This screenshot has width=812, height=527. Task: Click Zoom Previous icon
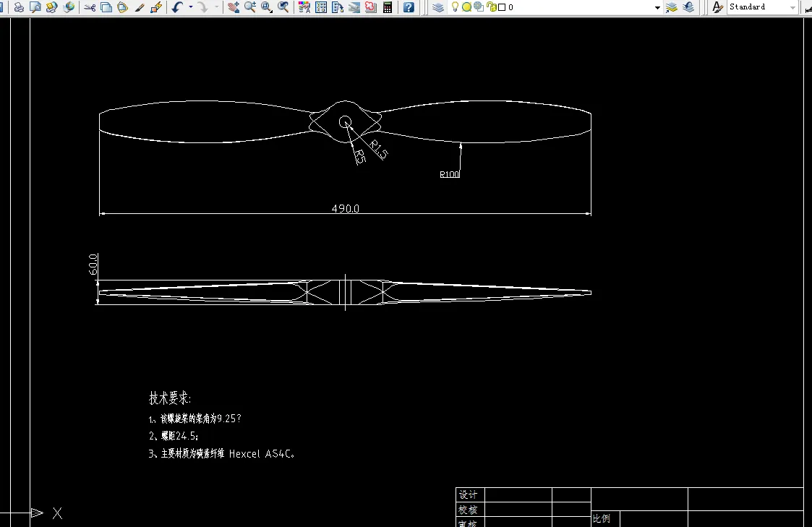click(283, 7)
